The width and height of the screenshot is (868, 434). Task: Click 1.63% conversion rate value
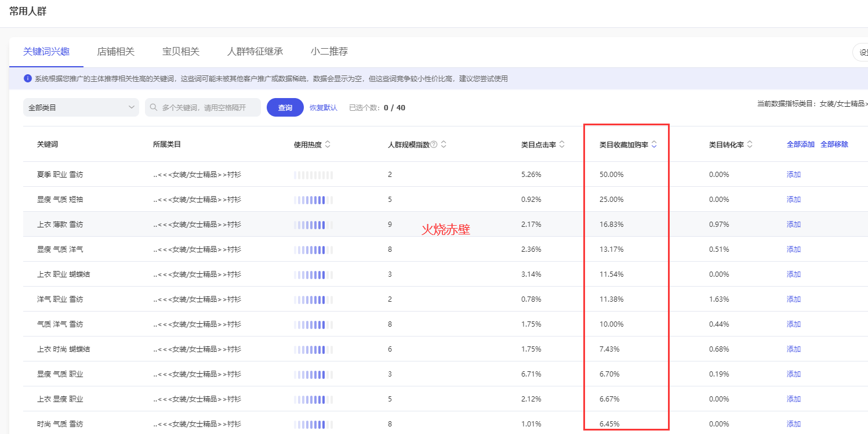719,299
